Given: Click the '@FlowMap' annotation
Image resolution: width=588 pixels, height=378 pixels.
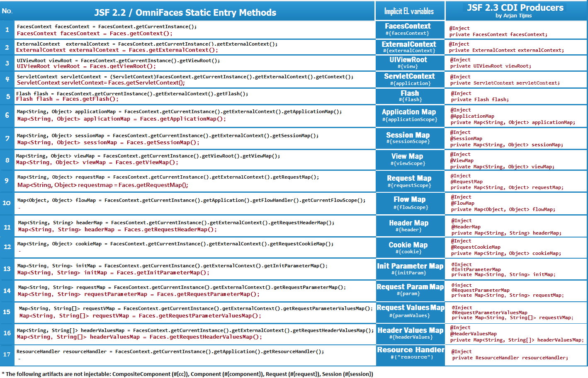Looking at the screenshot, I should tap(463, 203).
